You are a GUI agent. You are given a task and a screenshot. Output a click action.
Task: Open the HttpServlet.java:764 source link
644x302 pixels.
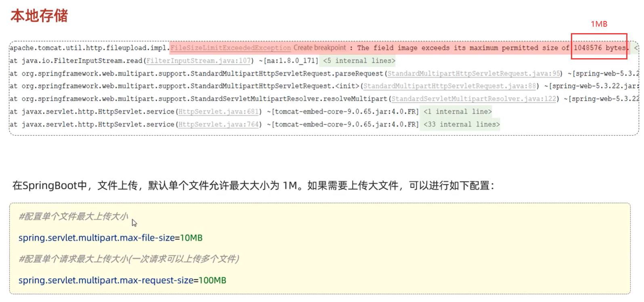[218, 125]
